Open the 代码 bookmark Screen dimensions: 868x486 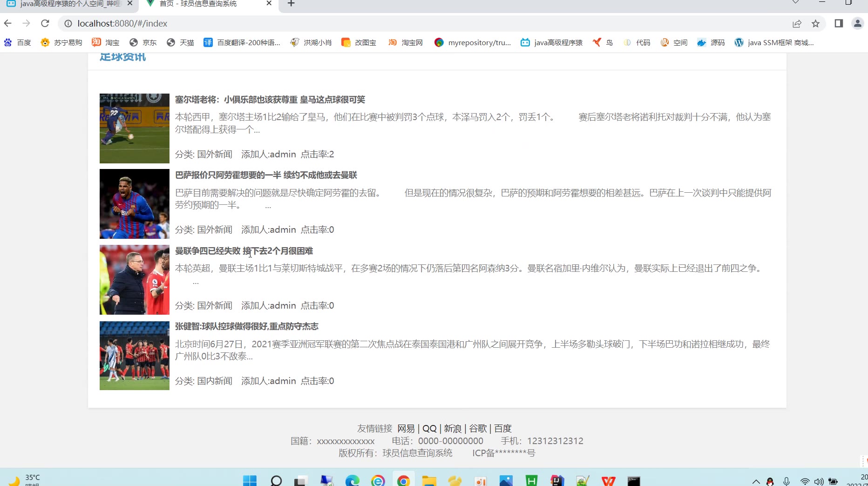tap(637, 42)
